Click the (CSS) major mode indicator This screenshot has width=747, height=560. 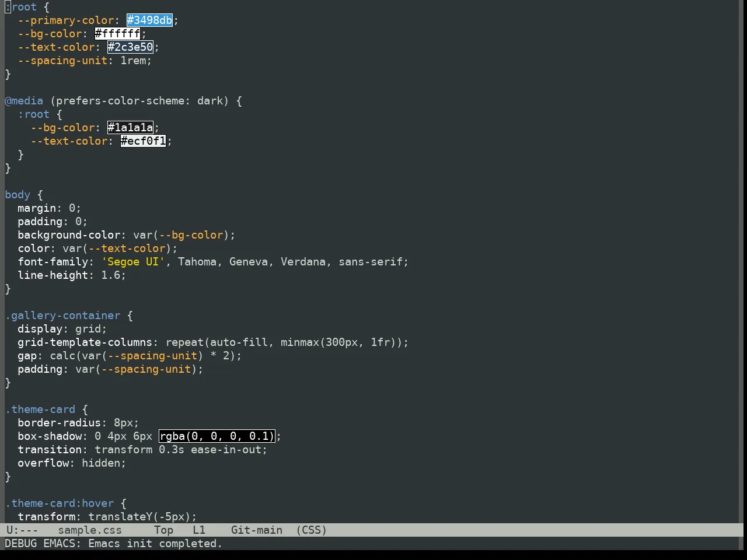[x=312, y=530]
